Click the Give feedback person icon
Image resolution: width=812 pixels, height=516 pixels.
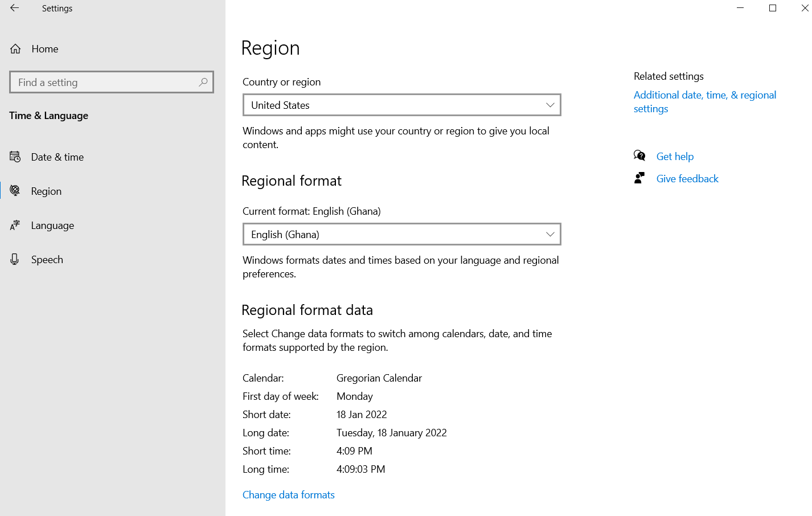639,178
